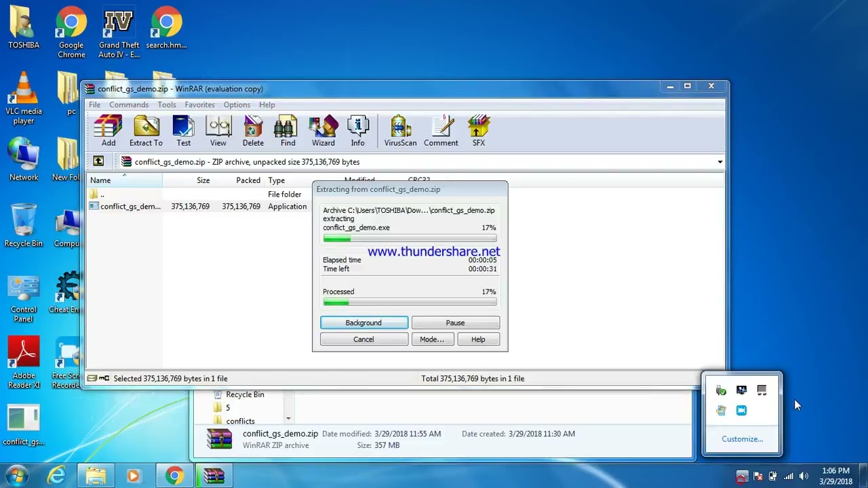Click the volume speaker tray icon
868x488 pixels.
point(804,476)
